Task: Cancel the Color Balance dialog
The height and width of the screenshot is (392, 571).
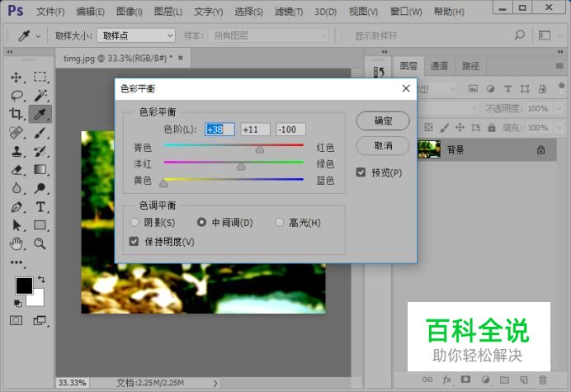Action: 383,146
